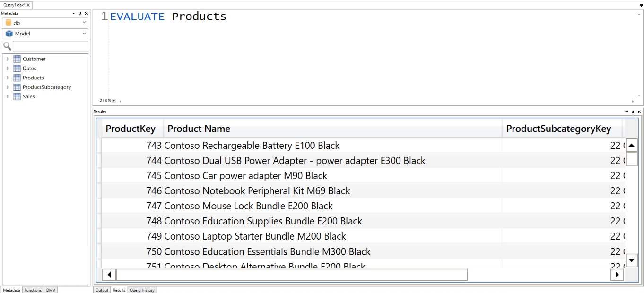644x293 pixels.
Task: Close the Query1.dax document tab
Action: coord(28,5)
